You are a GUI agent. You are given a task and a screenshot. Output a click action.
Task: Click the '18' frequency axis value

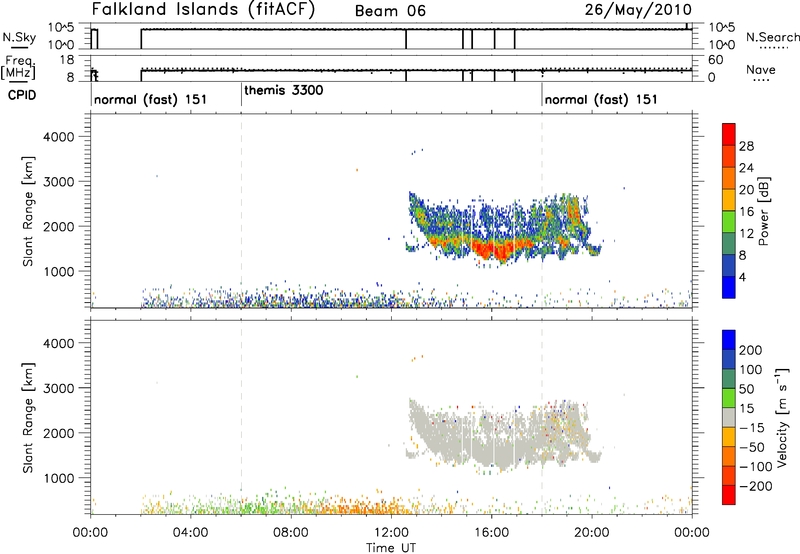click(67, 60)
